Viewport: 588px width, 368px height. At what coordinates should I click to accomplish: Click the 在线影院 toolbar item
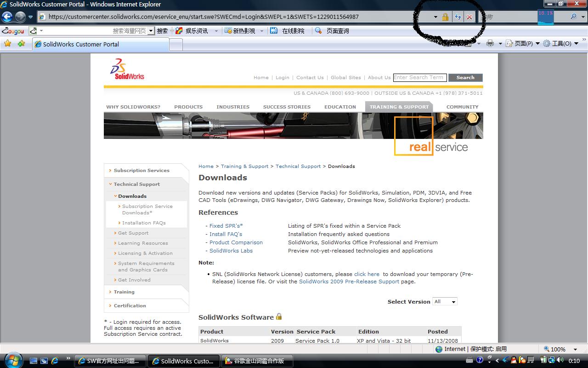[287, 31]
